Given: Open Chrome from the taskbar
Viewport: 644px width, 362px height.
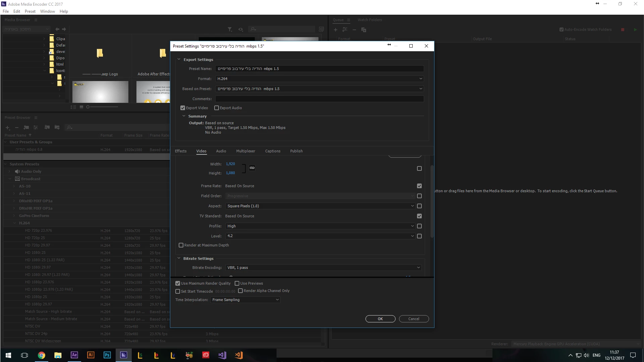Looking at the screenshot, I should pyautogui.click(x=42, y=355).
